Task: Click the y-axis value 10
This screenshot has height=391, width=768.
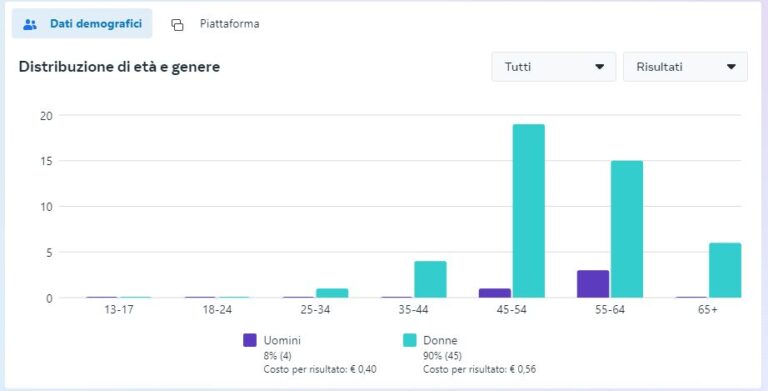Action: [47, 207]
